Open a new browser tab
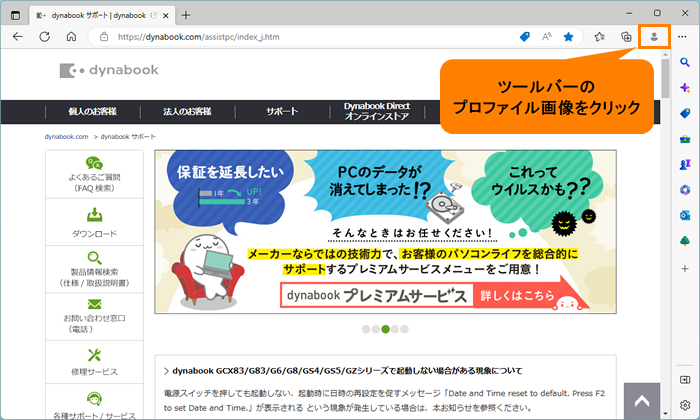 pos(186,15)
